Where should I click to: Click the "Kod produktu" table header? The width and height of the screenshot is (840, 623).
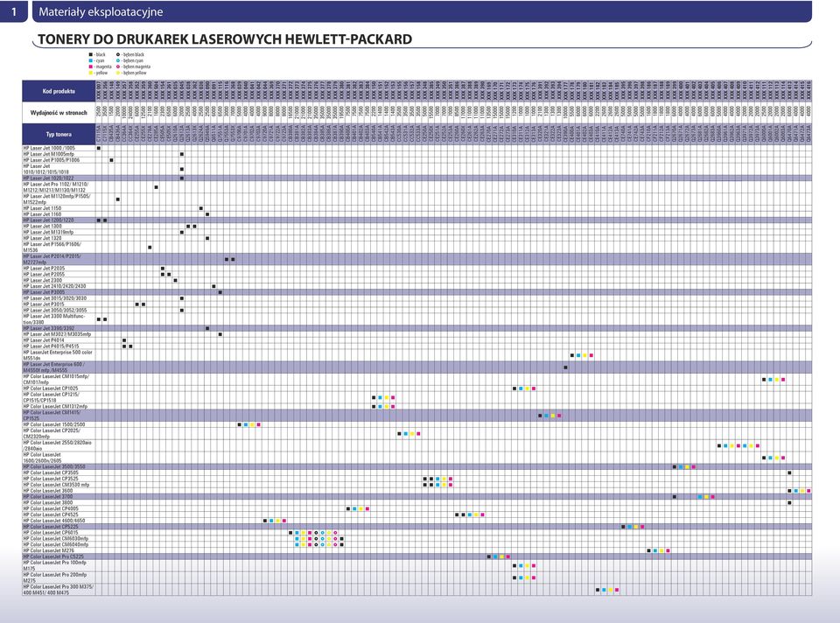(59, 91)
